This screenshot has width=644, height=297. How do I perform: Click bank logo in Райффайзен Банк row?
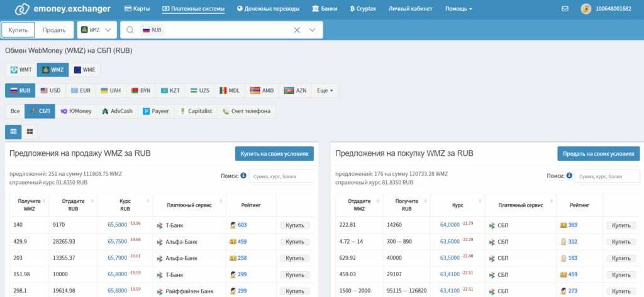pyautogui.click(x=160, y=291)
